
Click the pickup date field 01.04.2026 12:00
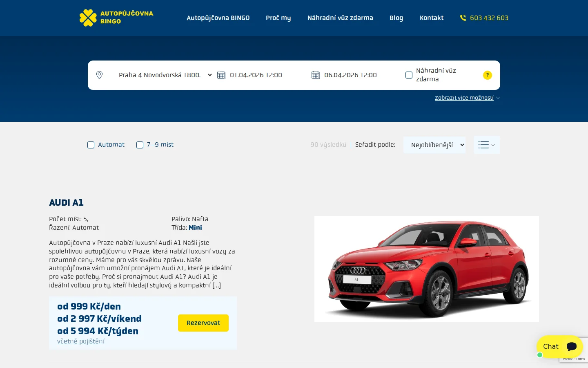click(x=256, y=75)
